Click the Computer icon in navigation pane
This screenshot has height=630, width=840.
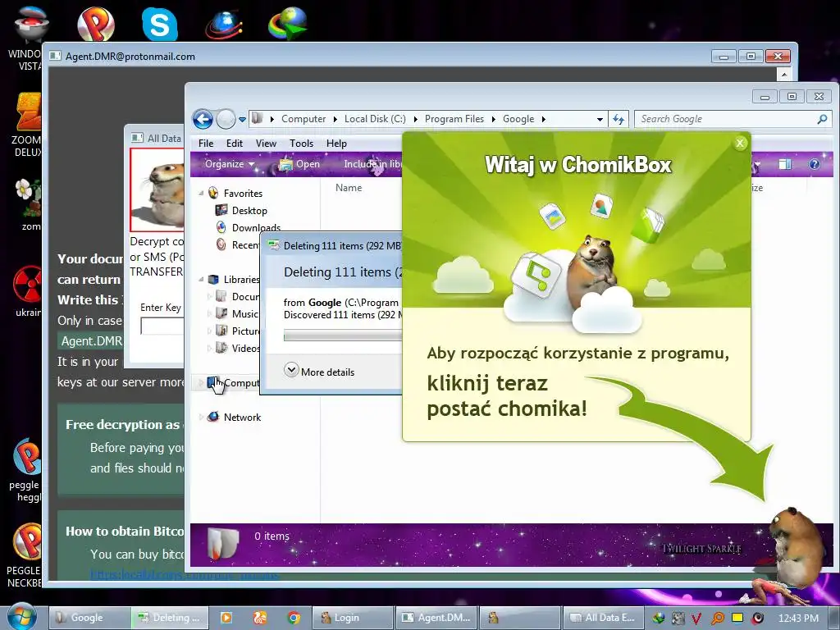pos(213,382)
